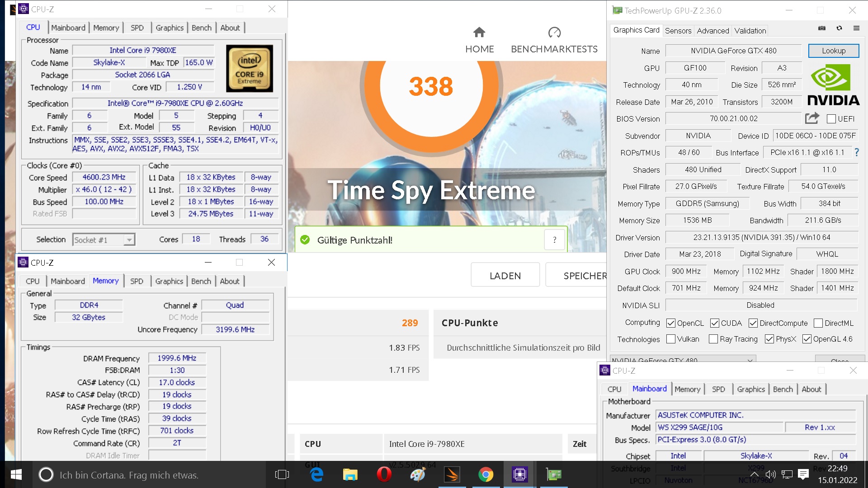Toggle the UEFI checkbox in GPU-Z
The width and height of the screenshot is (868, 488).
coord(831,119)
